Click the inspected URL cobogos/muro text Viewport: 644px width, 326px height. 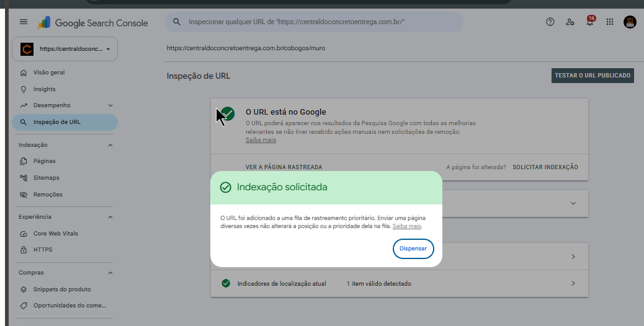click(x=246, y=48)
